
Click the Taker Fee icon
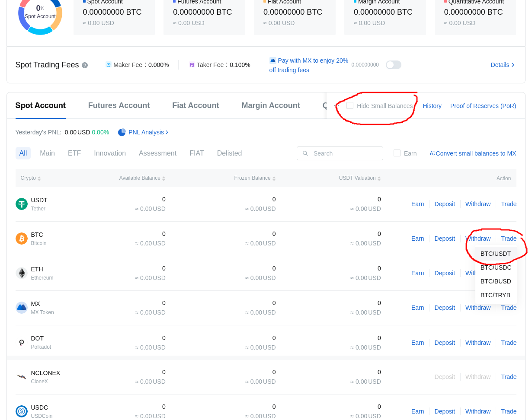tap(192, 65)
